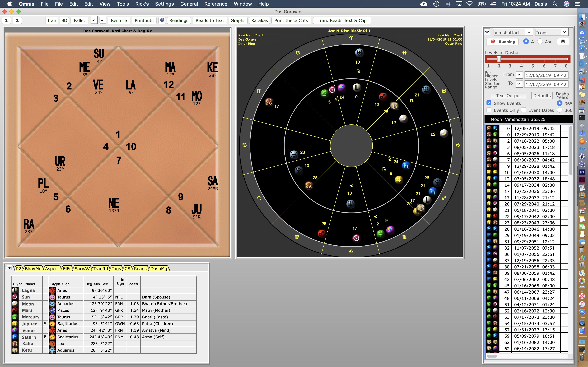The height and width of the screenshot is (367, 588).
Task: Uncheck the Show Events checkbox
Action: (x=489, y=103)
